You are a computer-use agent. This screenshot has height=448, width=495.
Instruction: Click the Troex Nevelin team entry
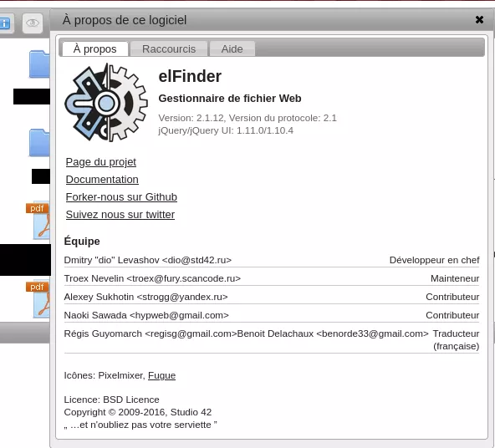click(272, 278)
